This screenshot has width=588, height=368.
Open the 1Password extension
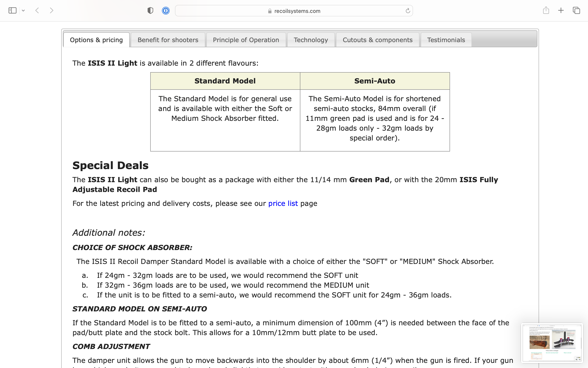pos(166,10)
